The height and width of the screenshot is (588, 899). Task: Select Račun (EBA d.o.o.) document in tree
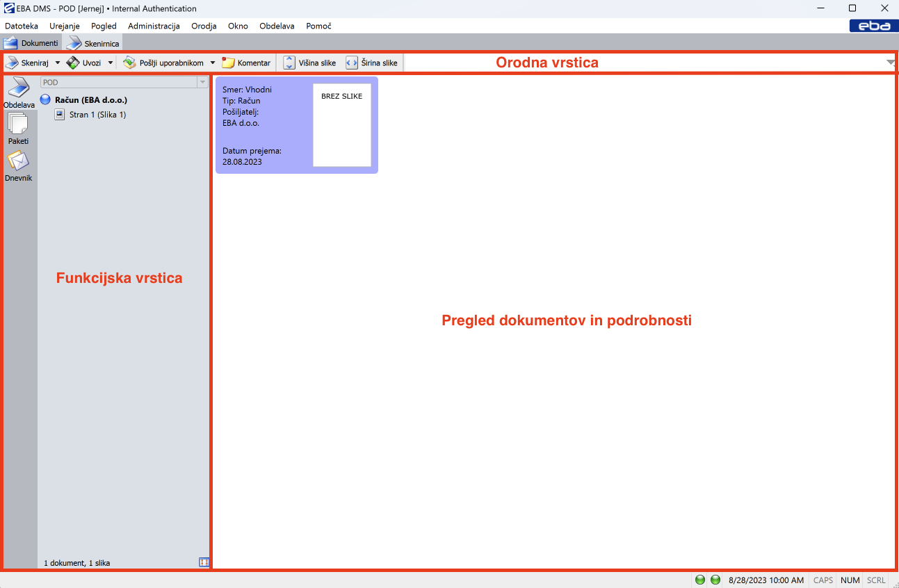click(x=90, y=100)
